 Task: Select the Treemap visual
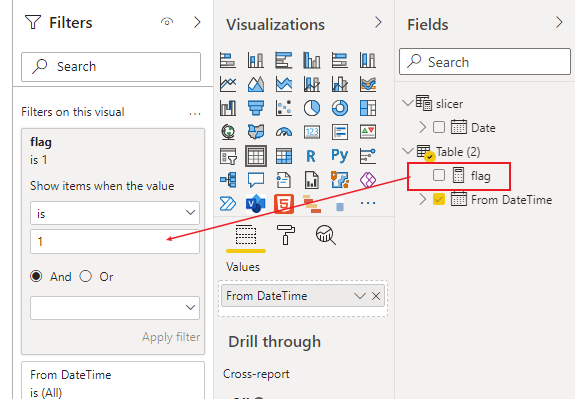click(368, 108)
